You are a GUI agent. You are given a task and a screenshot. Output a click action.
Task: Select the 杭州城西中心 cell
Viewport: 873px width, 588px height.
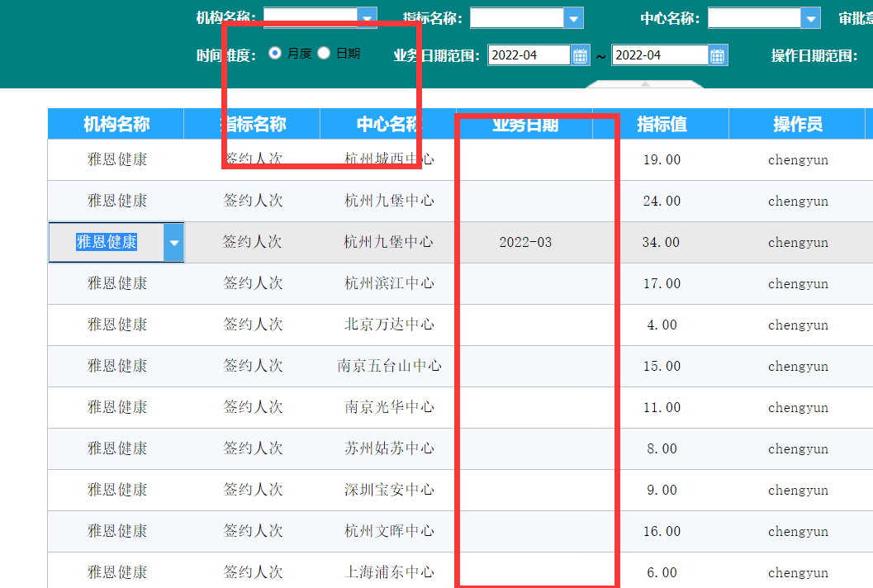(389, 160)
